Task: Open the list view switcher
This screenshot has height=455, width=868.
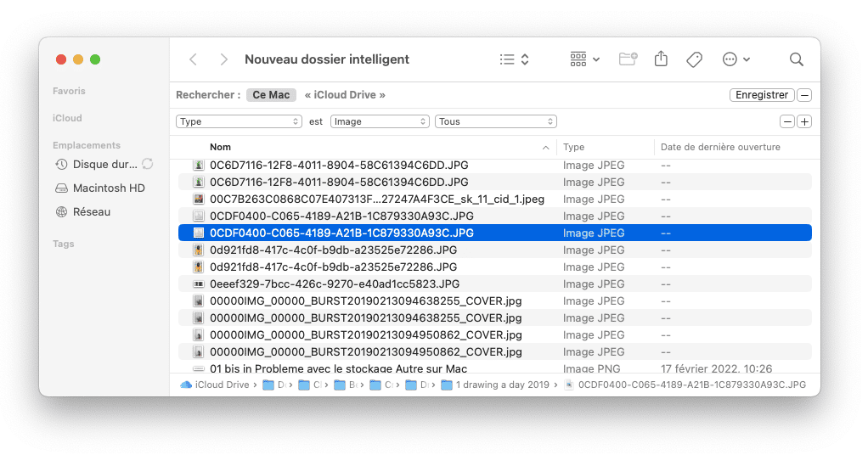Action: (515, 59)
